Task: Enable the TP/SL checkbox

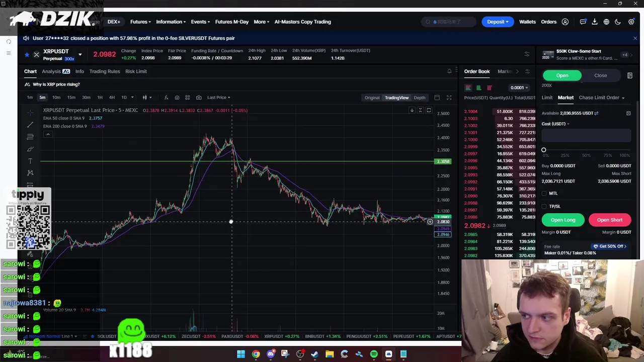Action: pyautogui.click(x=544, y=207)
